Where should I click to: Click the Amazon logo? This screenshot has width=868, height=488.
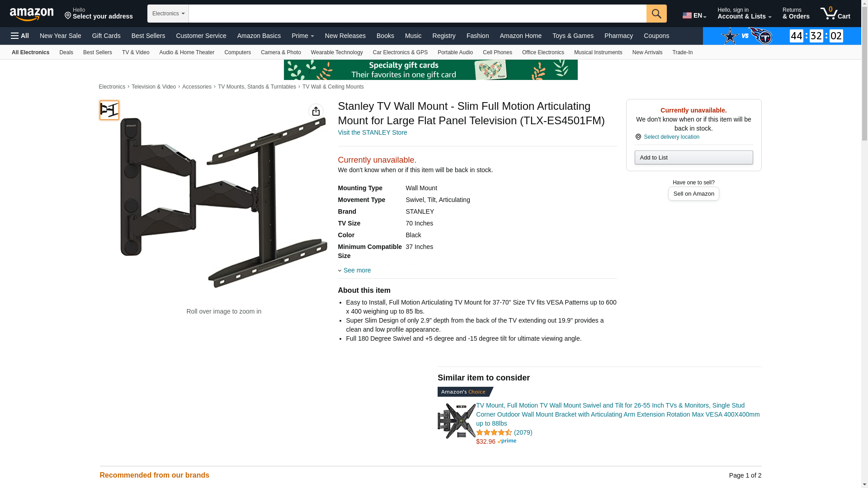[32, 14]
